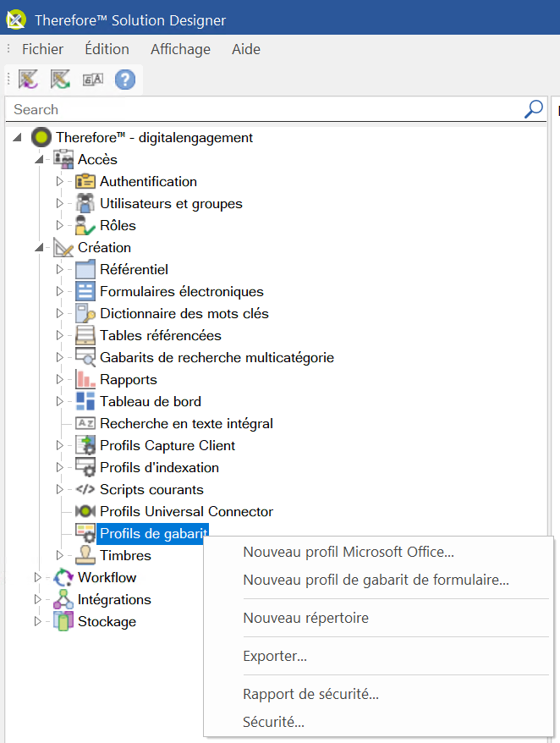Expand the Utilisateurs et groupes node
The height and width of the screenshot is (743, 560).
(x=60, y=203)
